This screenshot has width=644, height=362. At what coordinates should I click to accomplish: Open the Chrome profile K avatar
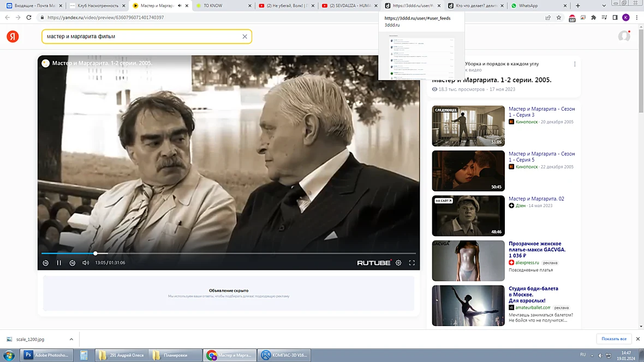click(x=625, y=17)
